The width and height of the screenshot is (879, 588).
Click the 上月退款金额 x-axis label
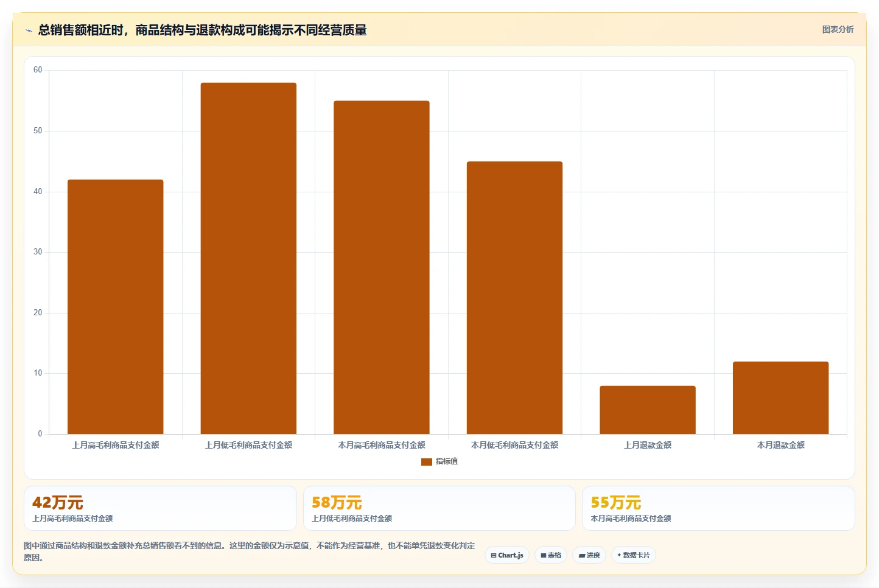648,446
